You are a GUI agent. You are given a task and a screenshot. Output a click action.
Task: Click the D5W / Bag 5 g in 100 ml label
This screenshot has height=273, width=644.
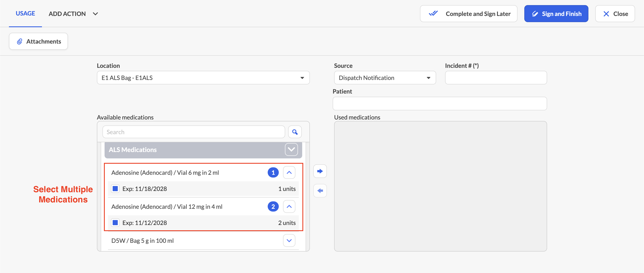[x=142, y=240]
